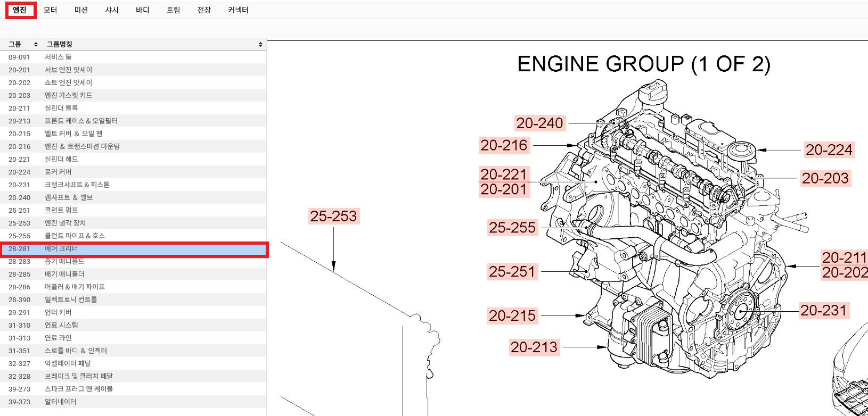Select row 29-291 언더 커버
868x416 pixels.
[133, 312]
